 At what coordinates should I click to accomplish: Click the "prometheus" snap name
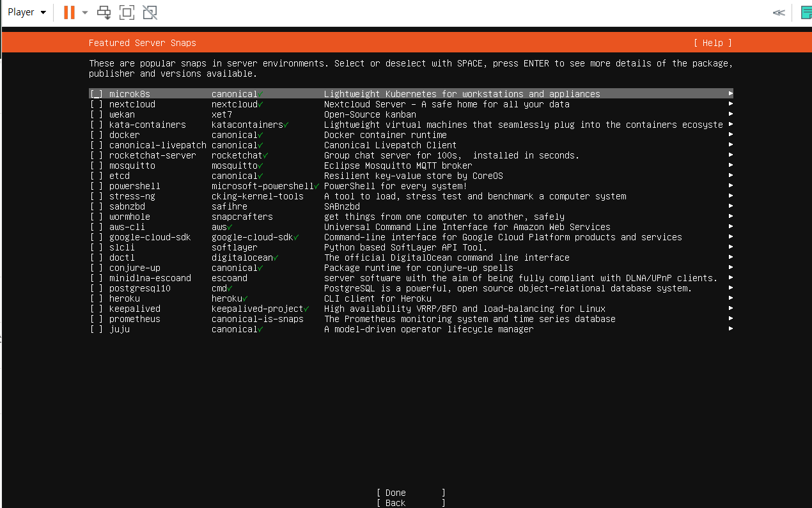pyautogui.click(x=135, y=319)
